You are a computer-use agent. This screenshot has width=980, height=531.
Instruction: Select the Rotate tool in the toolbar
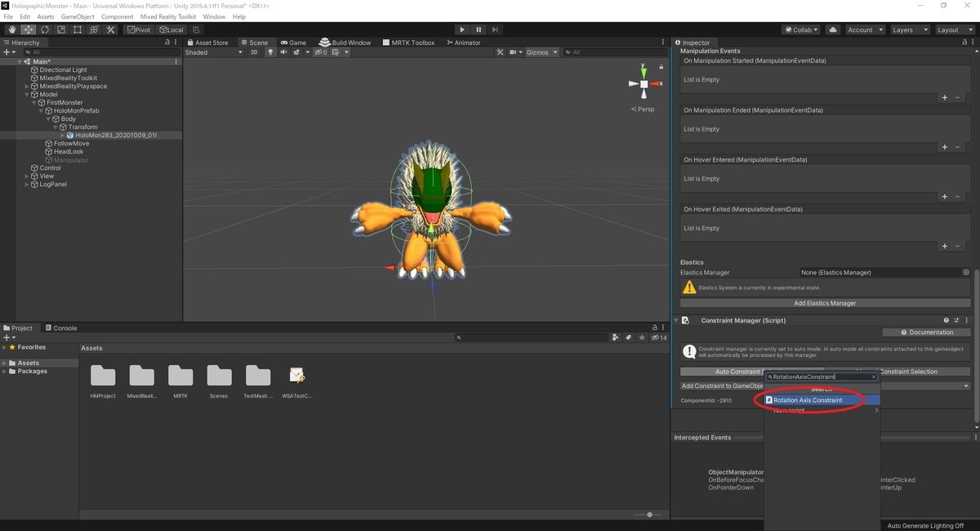tap(44, 29)
